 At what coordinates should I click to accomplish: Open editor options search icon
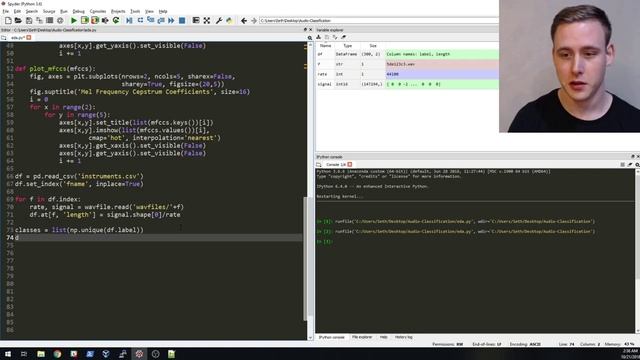[310, 38]
